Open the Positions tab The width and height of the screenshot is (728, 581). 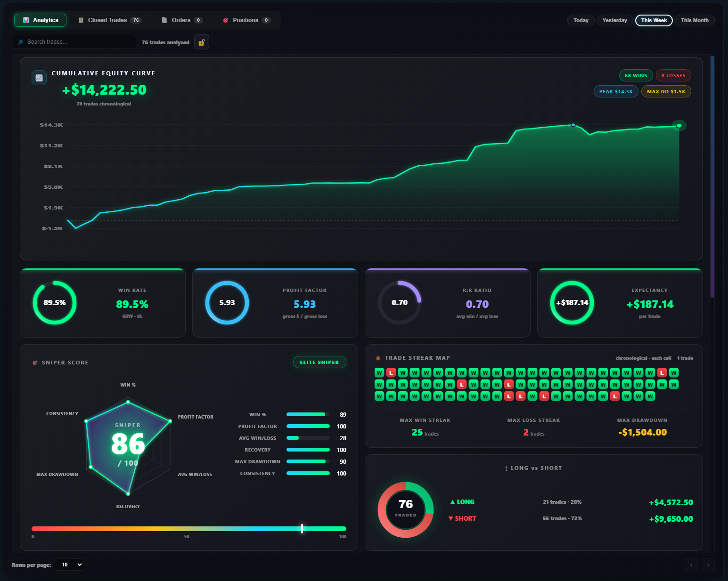coord(246,20)
